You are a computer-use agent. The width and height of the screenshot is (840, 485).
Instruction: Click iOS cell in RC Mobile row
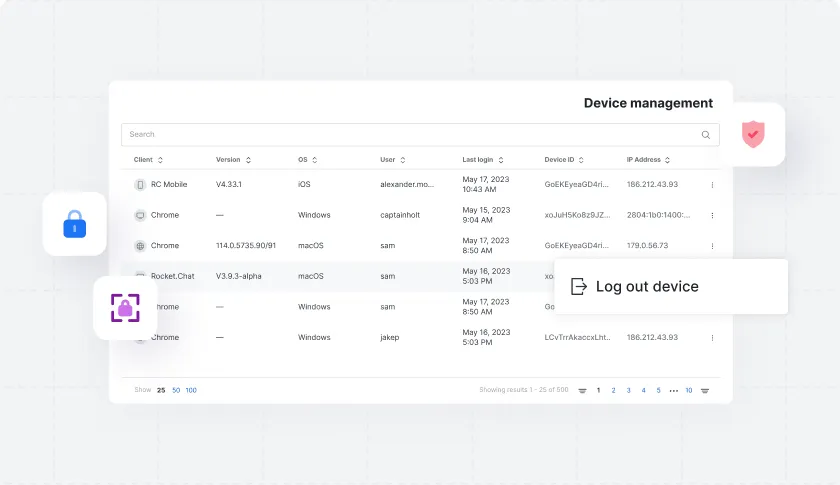pos(304,184)
